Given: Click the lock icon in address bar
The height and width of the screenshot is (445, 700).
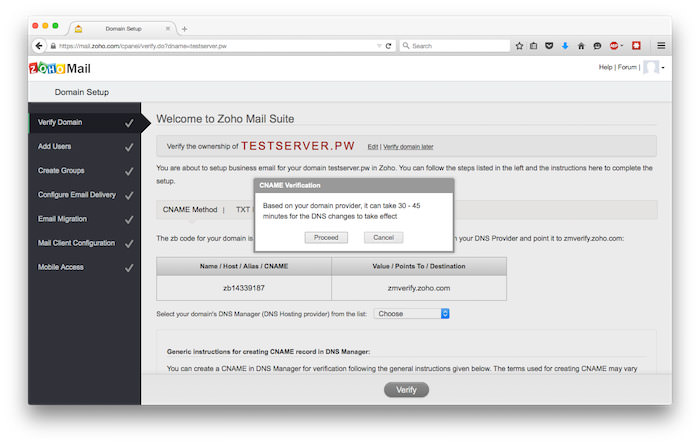Looking at the screenshot, I should 53,46.
